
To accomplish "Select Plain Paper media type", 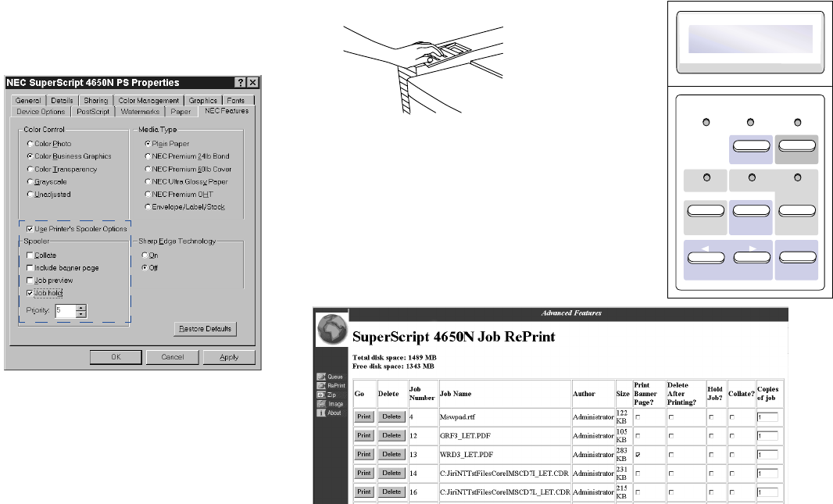I will click(x=148, y=144).
